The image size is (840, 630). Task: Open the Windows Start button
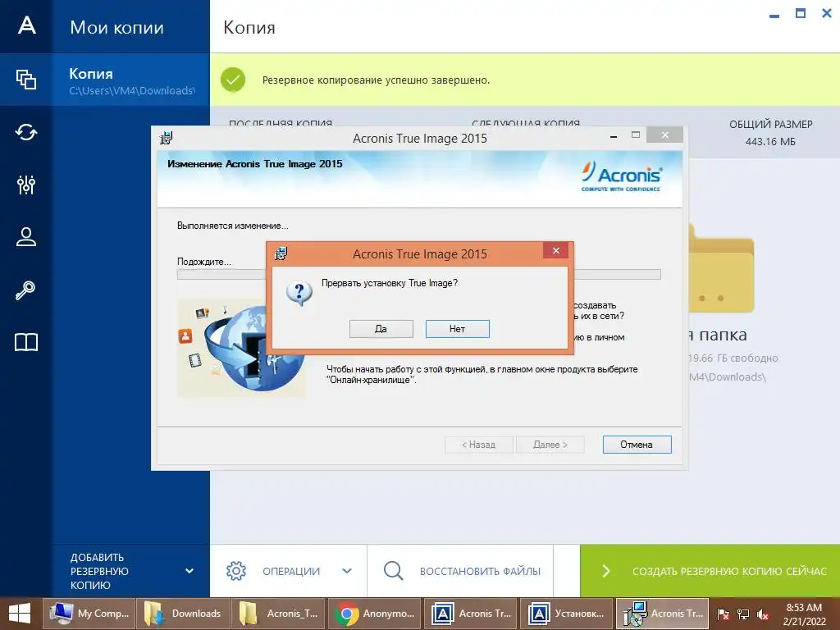pyautogui.click(x=20, y=614)
